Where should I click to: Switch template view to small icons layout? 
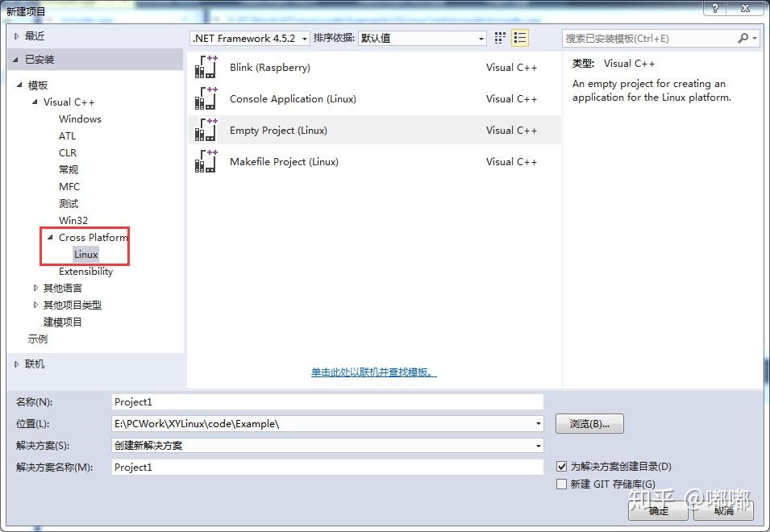498,37
